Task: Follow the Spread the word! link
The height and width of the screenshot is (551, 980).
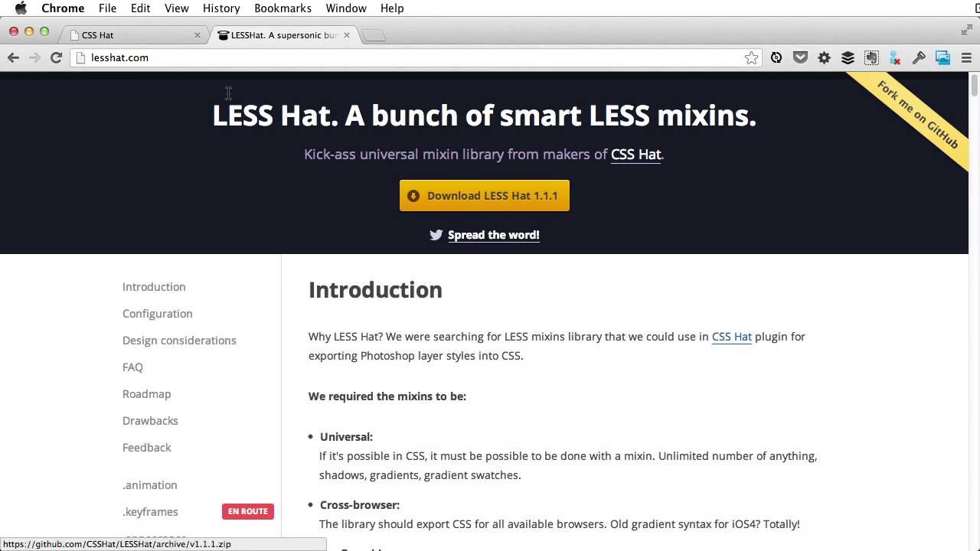Action: click(493, 235)
